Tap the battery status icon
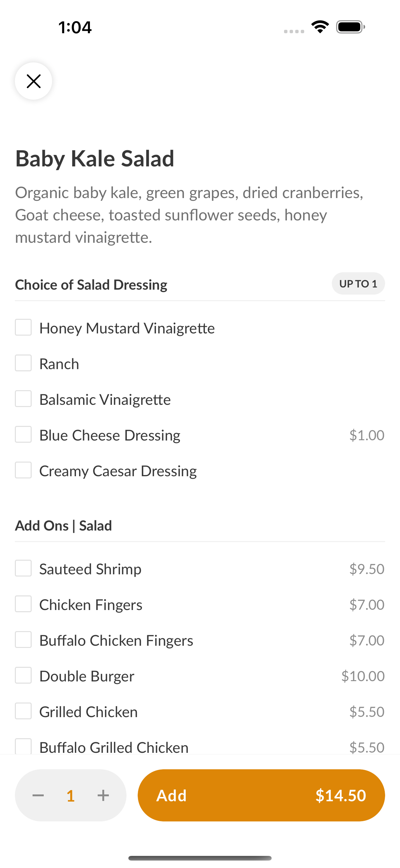 coord(350,27)
